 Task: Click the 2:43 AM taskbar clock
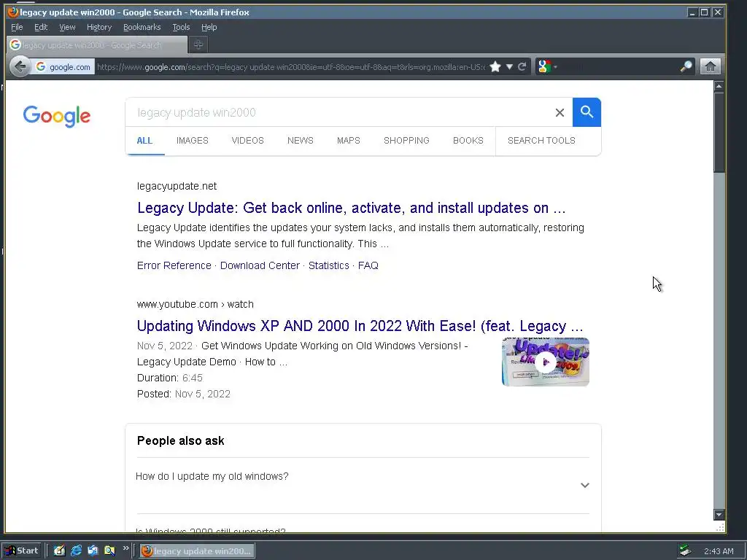[x=719, y=551]
